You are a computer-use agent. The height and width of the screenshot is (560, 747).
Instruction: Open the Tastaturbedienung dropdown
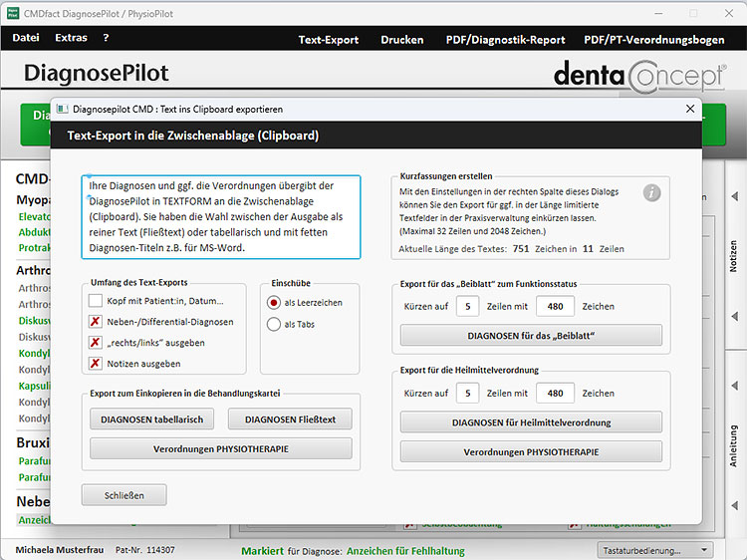655,550
